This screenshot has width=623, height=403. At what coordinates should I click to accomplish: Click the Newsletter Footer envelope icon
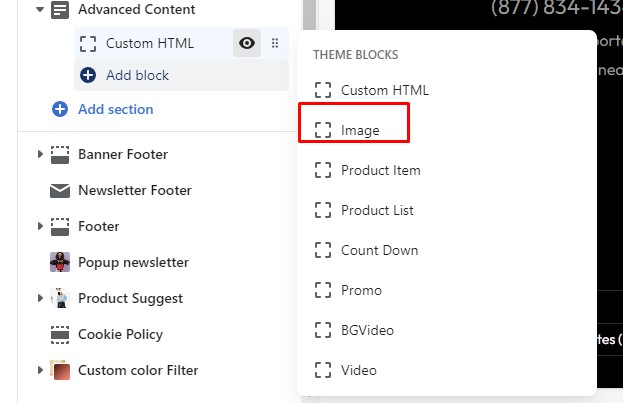point(60,190)
